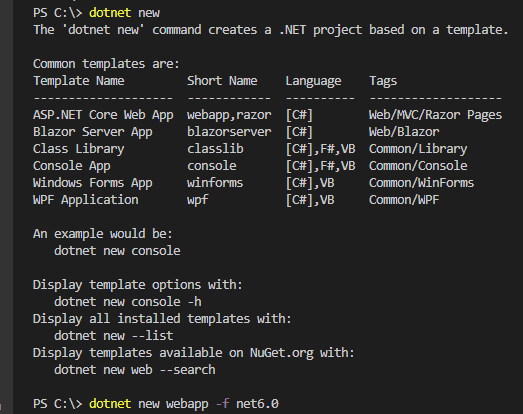Click the 'webapp,razor' short name
The image size is (523, 414).
pyautogui.click(x=229, y=115)
